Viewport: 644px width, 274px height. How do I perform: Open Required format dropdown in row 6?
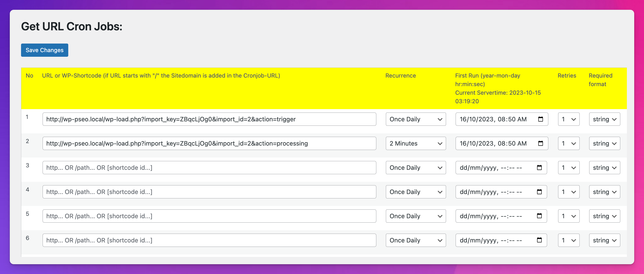click(605, 240)
